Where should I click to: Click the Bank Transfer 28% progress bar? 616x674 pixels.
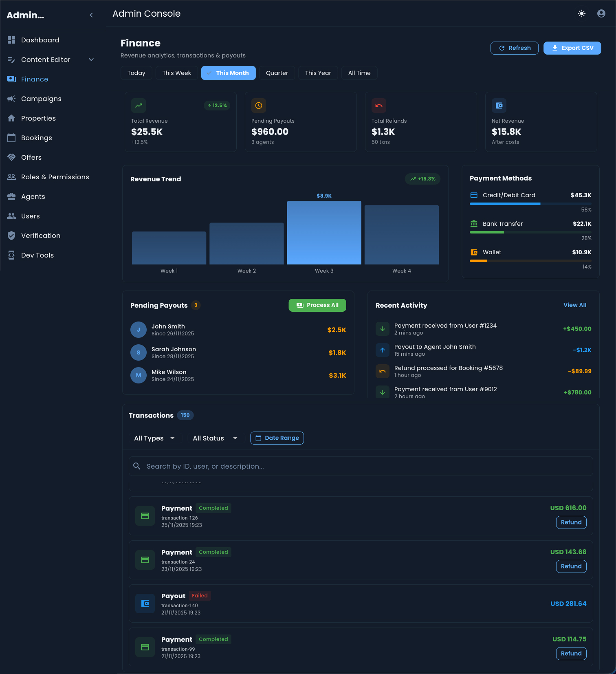(530, 232)
